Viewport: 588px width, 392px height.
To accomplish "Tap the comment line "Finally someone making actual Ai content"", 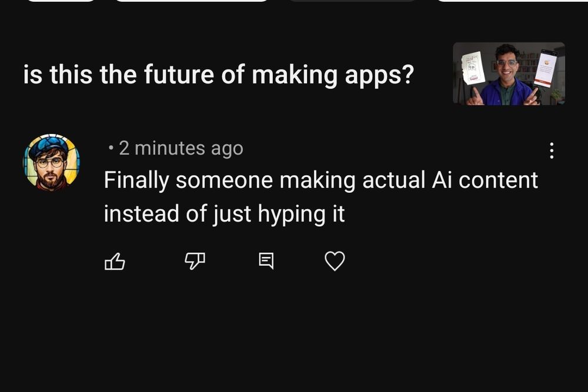I will click(320, 180).
